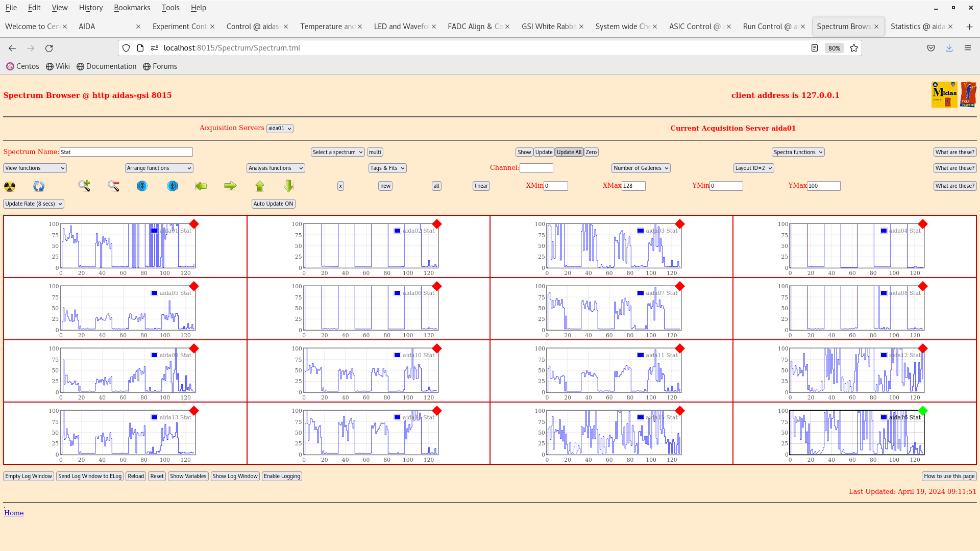Go back with browser back arrow

point(12,48)
